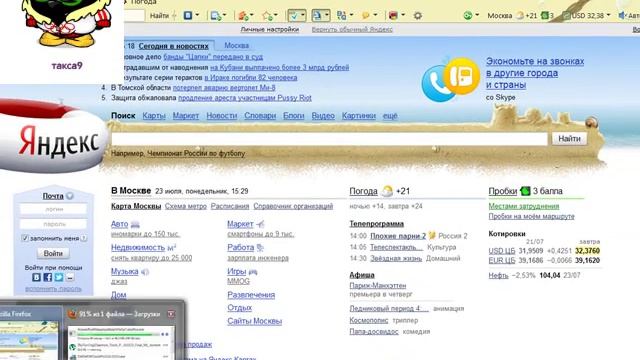Click the Skype promo phone icon
Image resolution: width=640 pixels, height=360 pixels.
tap(450, 80)
